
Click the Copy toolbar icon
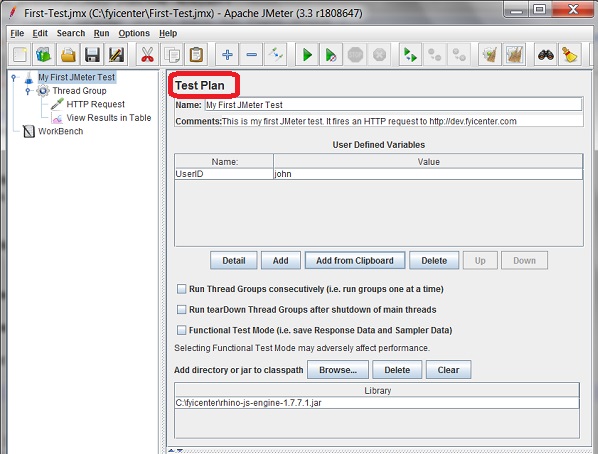[x=172, y=55]
